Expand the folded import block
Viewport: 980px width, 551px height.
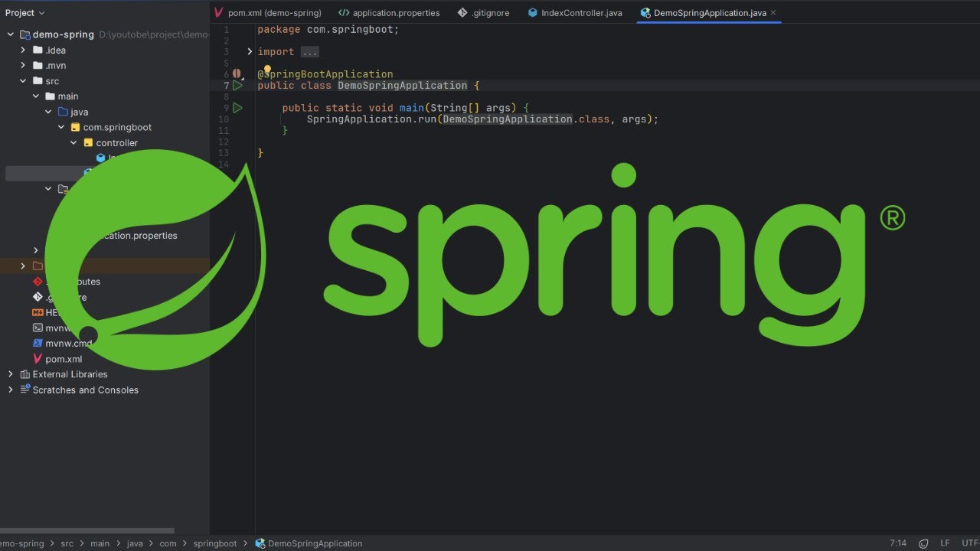[x=250, y=52]
